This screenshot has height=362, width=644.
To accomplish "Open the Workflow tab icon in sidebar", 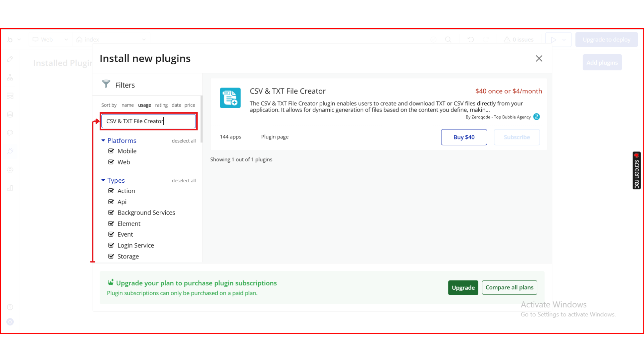I will pos(10,78).
